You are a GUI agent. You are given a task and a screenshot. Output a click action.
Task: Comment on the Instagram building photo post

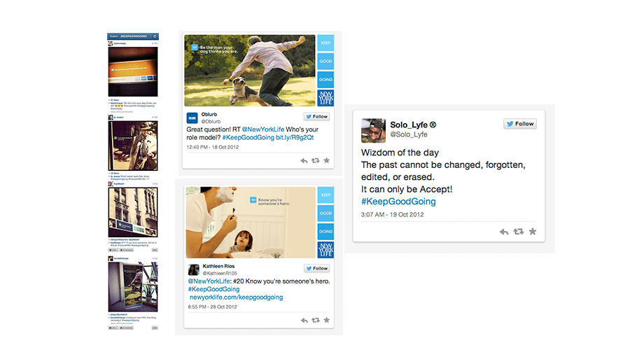126,250
